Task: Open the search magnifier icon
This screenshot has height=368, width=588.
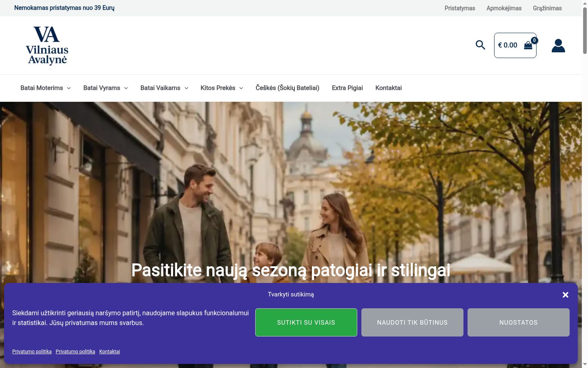Action: click(480, 45)
